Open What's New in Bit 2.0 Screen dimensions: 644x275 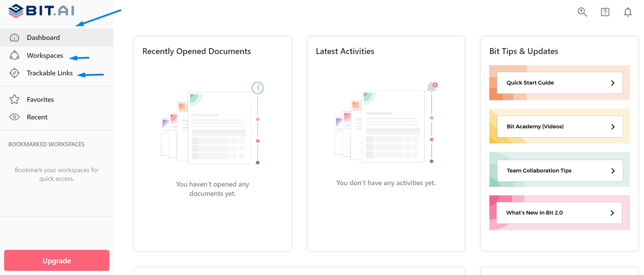pos(559,213)
